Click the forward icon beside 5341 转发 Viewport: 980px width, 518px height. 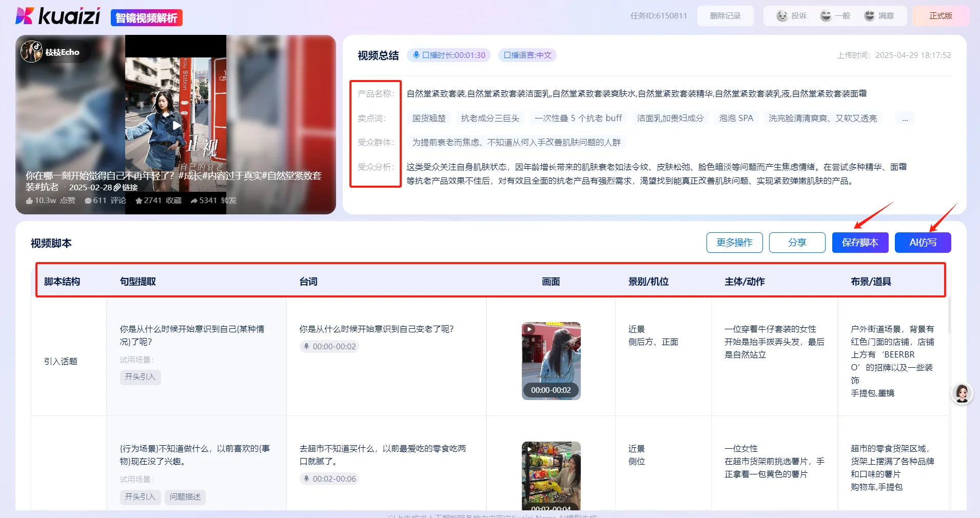(194, 201)
